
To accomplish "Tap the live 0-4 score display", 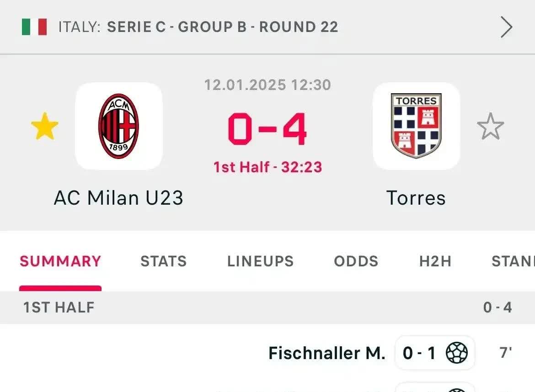I will (267, 129).
